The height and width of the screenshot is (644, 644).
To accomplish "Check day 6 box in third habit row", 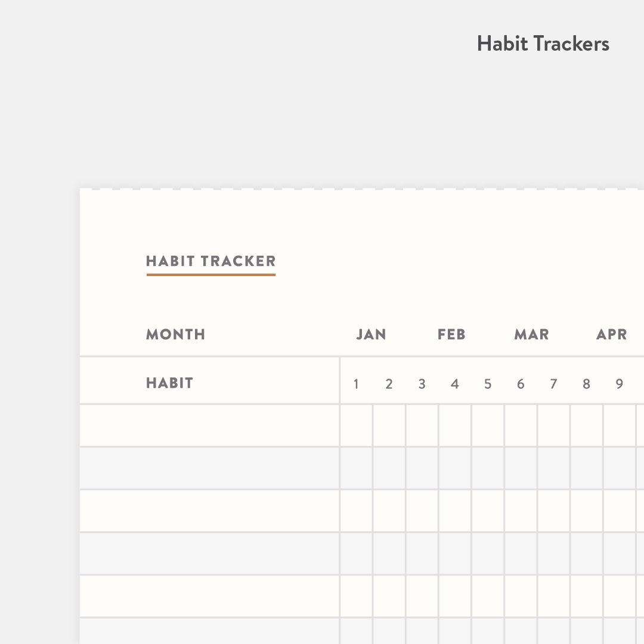I will coord(521,511).
